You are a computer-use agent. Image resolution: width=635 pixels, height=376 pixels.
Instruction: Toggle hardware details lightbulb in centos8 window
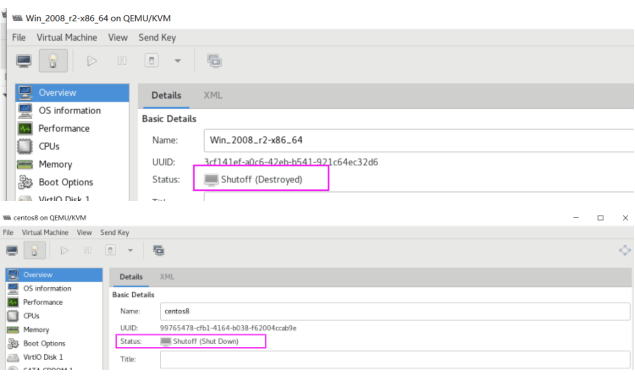click(34, 250)
